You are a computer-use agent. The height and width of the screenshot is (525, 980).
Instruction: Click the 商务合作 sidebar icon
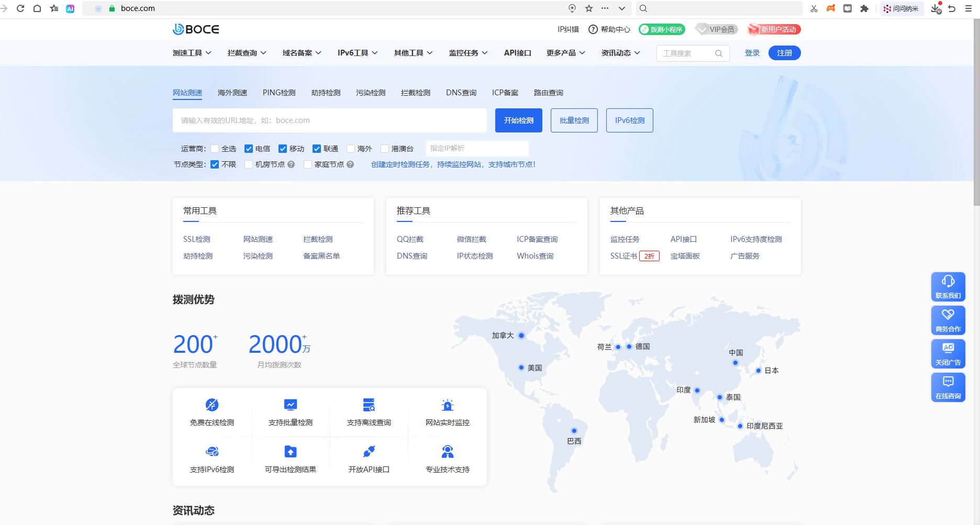click(x=948, y=320)
